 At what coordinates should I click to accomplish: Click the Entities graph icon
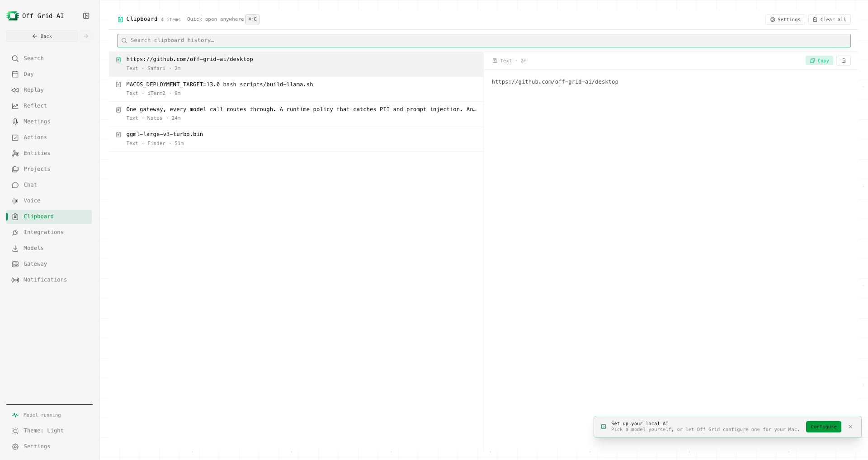point(15,153)
